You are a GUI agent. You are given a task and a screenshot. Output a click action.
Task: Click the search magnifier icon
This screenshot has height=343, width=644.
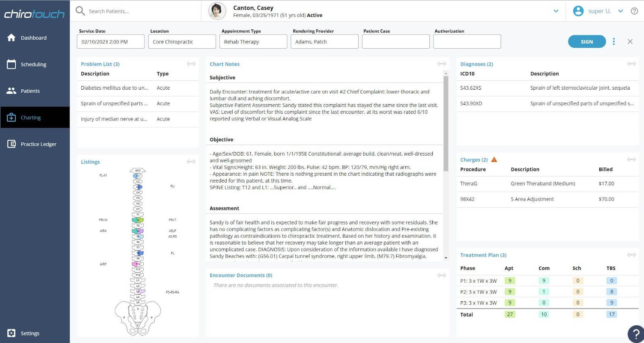(80, 11)
